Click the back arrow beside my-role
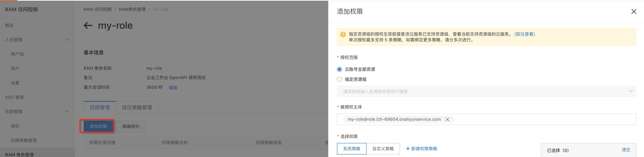644x157 pixels. [x=88, y=26]
